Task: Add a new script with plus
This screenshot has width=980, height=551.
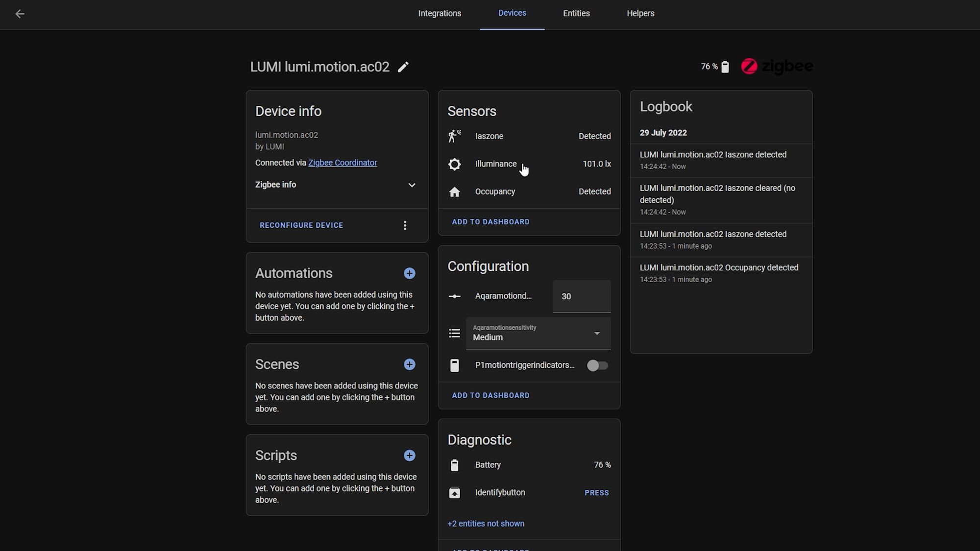Action: tap(410, 455)
